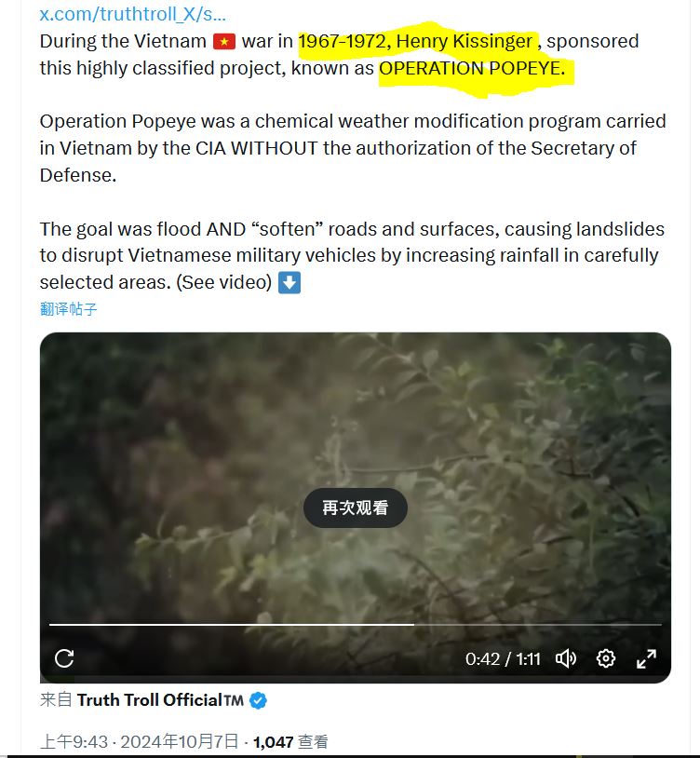Click the 上午9:43 · 2024年10月7日 timestamp
Viewport: 700px width, 758px height.
coord(139,741)
